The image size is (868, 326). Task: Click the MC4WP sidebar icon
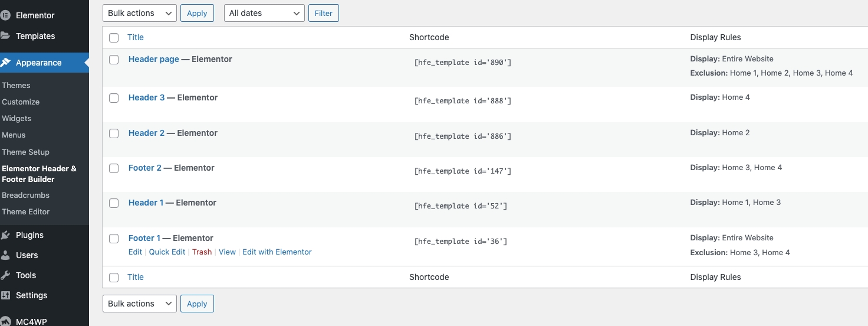pos(5,321)
